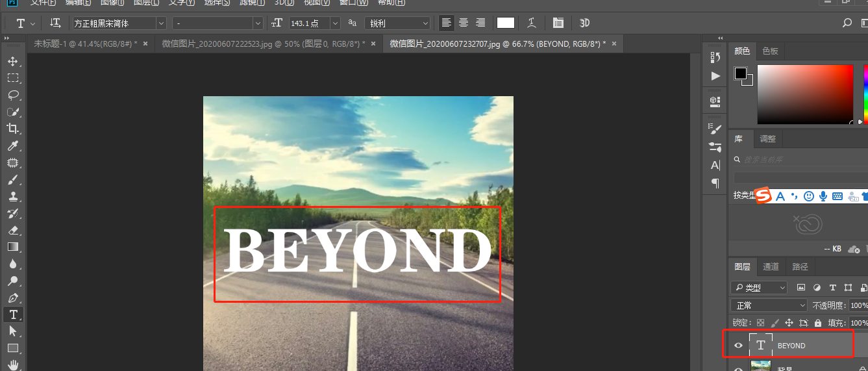The image size is (868, 371).
Task: Select the Pen tool
Action: (12, 298)
